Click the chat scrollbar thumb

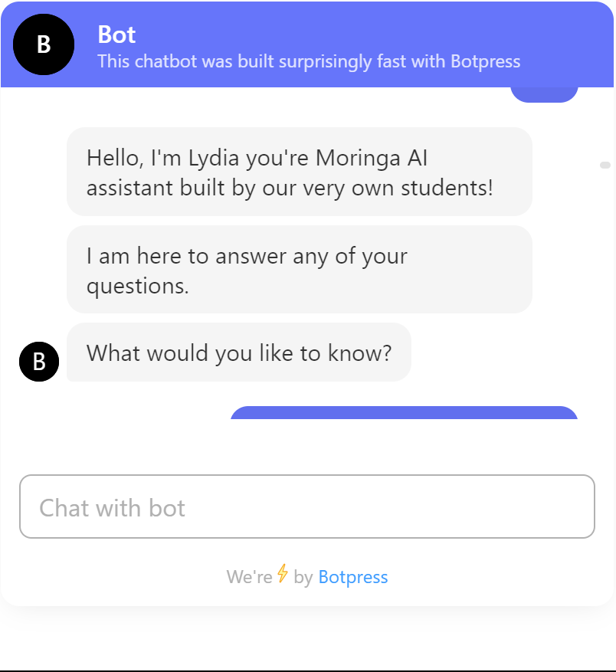tap(605, 165)
